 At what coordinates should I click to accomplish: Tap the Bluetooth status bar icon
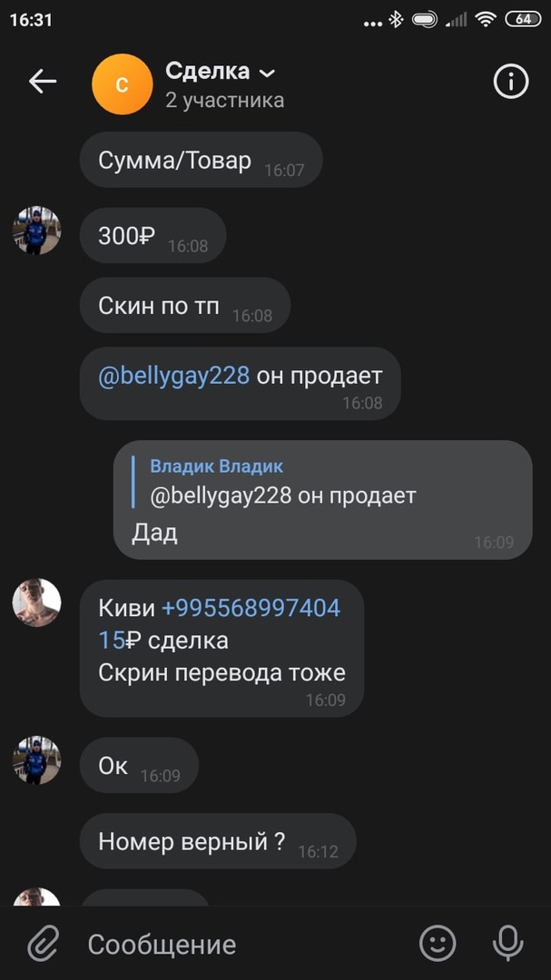(x=396, y=20)
